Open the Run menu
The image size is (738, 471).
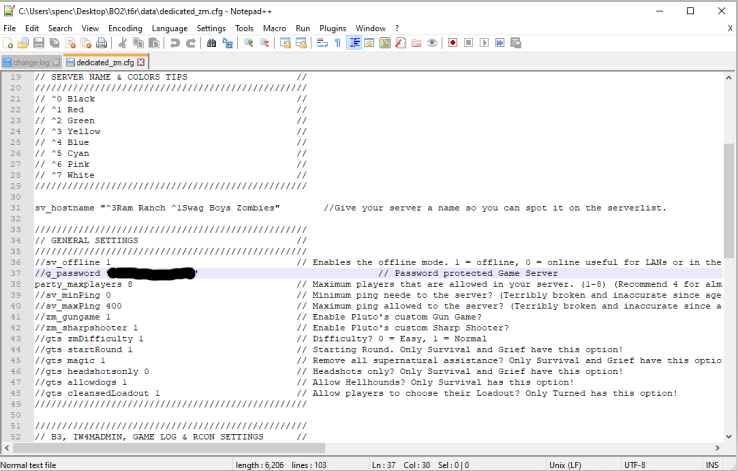click(303, 28)
